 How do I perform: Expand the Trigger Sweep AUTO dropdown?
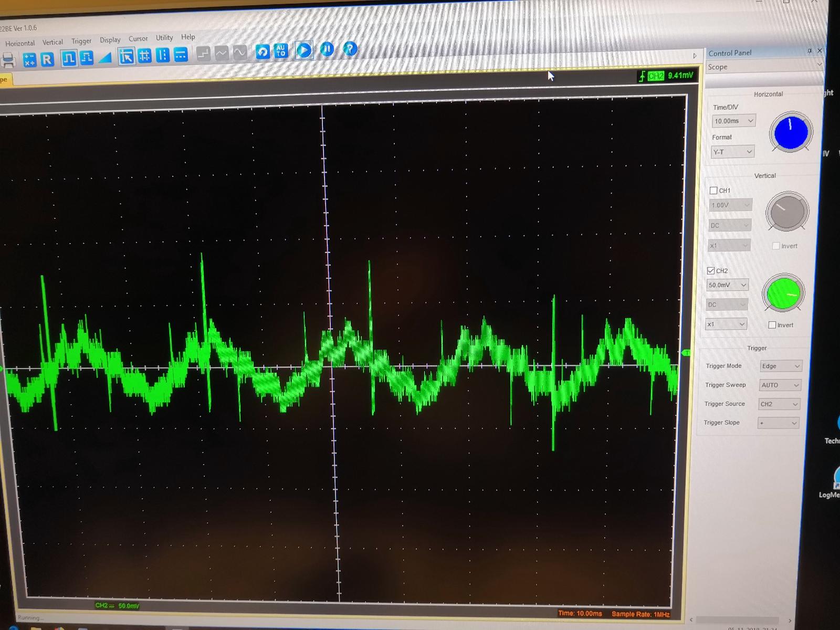tap(781, 385)
